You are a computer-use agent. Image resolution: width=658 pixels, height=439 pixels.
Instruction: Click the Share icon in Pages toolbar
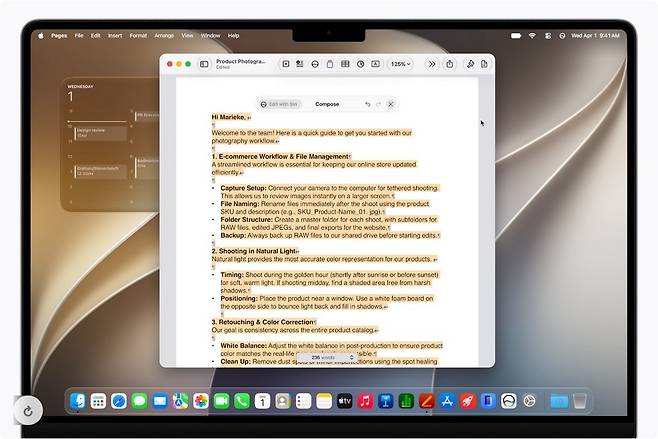449,64
